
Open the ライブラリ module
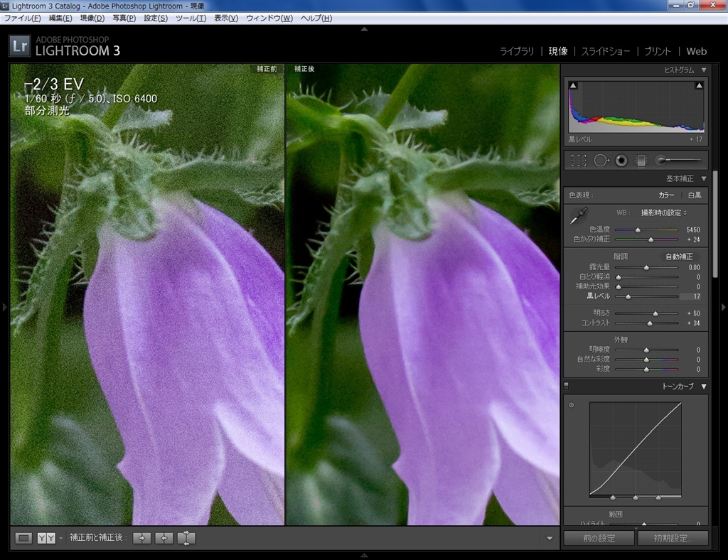coord(516,51)
